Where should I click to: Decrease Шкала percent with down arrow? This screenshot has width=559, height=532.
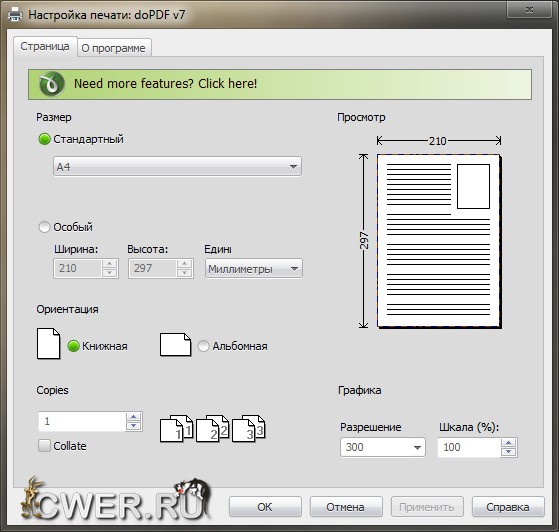click(x=508, y=452)
